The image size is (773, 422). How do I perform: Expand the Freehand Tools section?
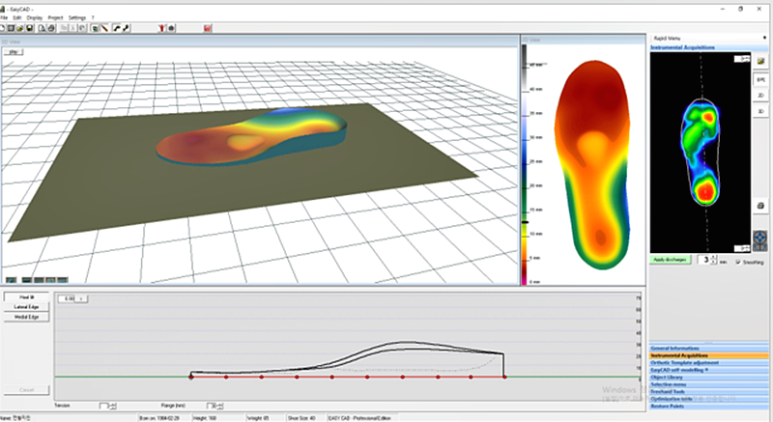(709, 391)
